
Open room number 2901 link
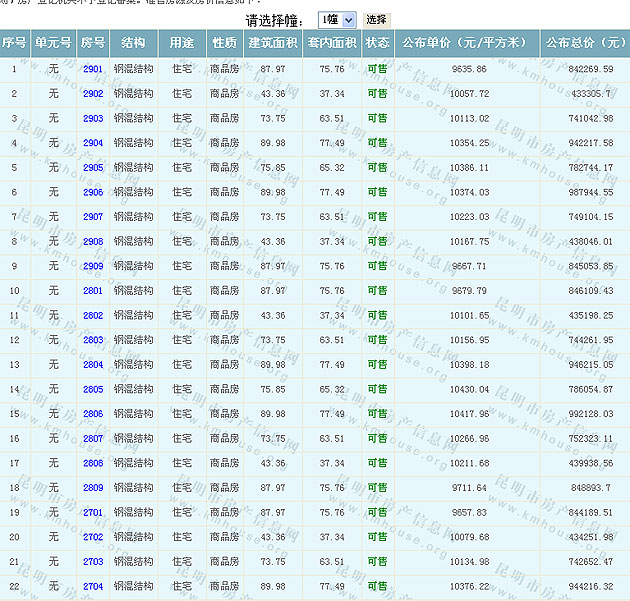pos(93,69)
